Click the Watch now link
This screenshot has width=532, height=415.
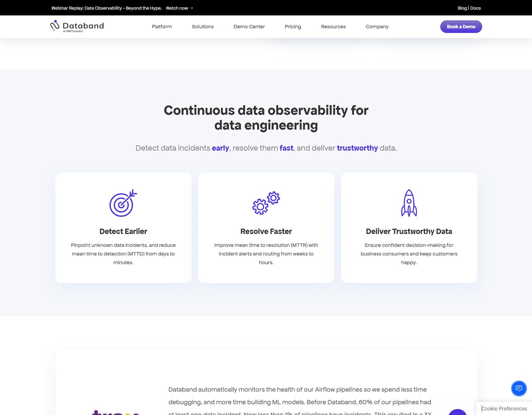(x=180, y=8)
